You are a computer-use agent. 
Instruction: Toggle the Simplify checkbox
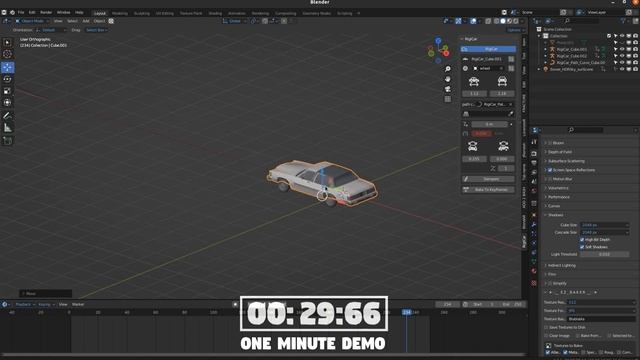pyautogui.click(x=550, y=283)
